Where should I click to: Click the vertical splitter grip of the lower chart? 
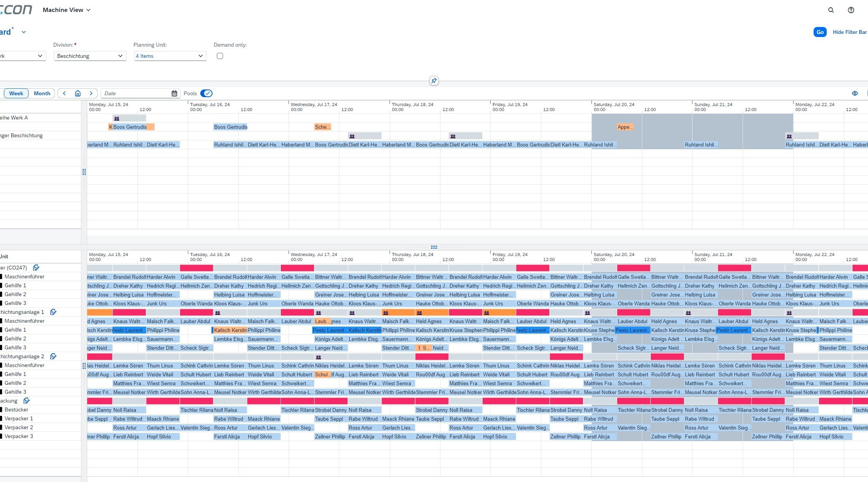(84, 366)
